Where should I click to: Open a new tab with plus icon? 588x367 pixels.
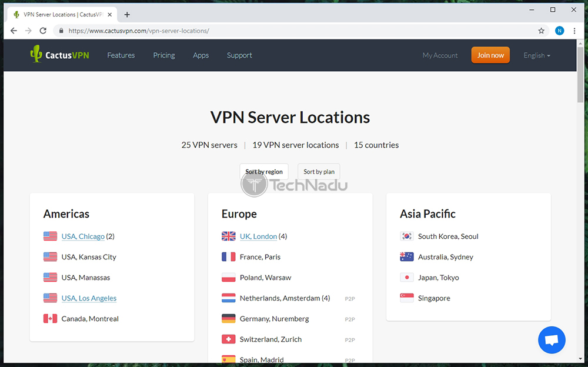pos(127,15)
